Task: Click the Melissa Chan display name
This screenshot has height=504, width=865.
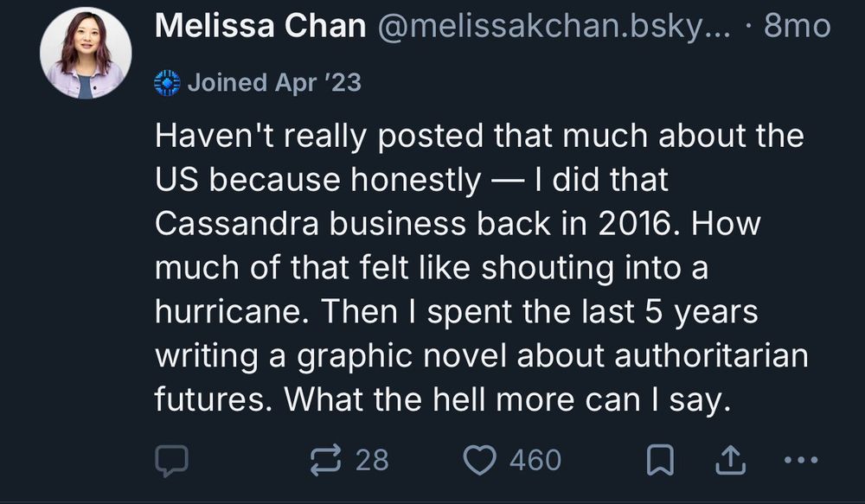Action: pos(260,27)
